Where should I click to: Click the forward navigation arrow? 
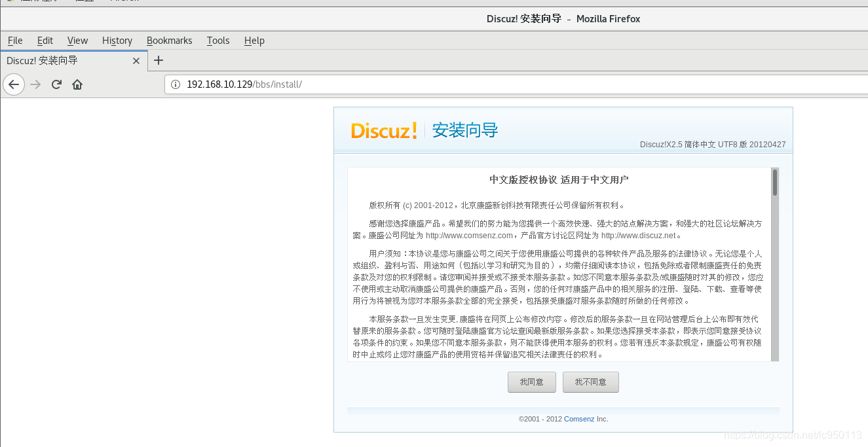[x=35, y=84]
